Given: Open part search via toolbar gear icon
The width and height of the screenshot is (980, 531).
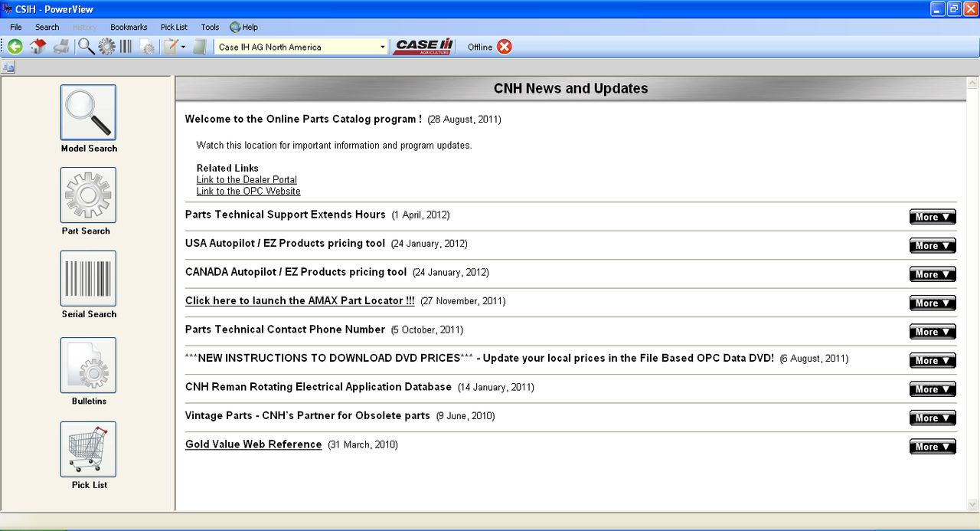Looking at the screenshot, I should [x=106, y=47].
